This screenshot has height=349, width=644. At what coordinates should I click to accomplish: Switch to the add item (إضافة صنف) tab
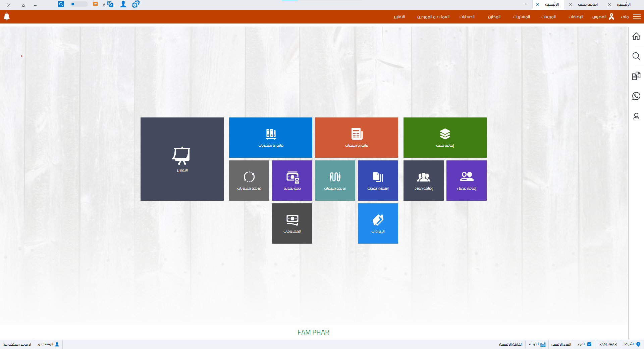588,4
